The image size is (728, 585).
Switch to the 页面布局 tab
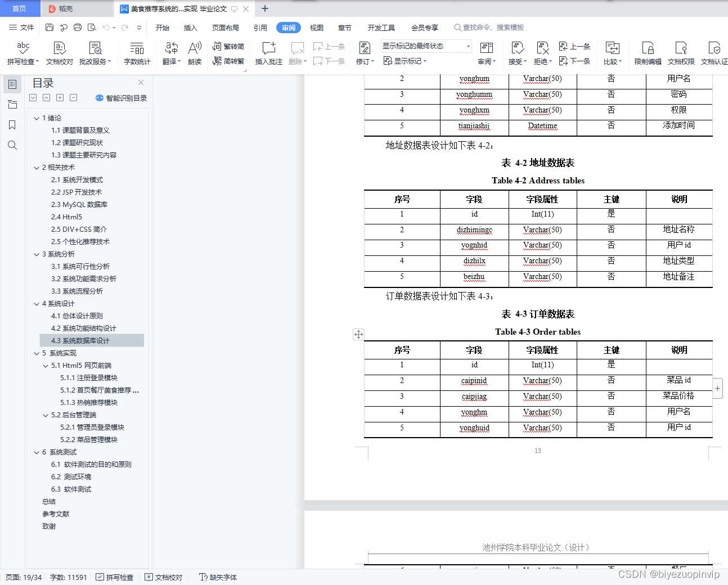226,28
